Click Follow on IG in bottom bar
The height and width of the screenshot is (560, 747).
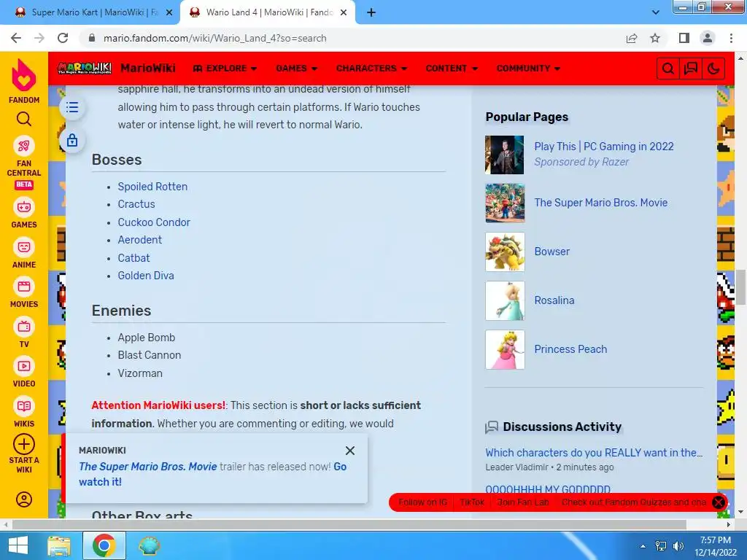(422, 502)
